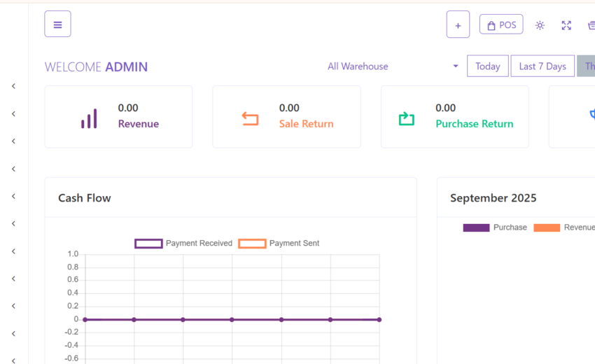595x364 pixels.
Task: Click the rightmost Cash Flow data point
Action: point(379,320)
